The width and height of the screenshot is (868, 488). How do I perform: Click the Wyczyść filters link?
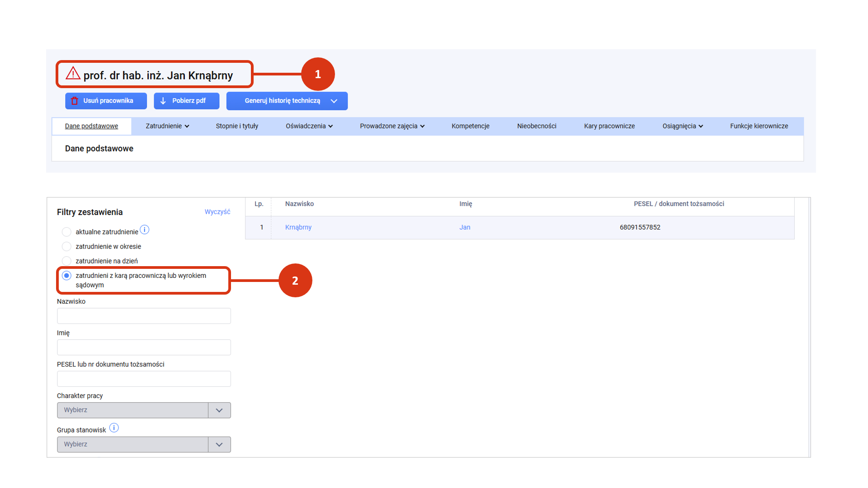(x=217, y=212)
